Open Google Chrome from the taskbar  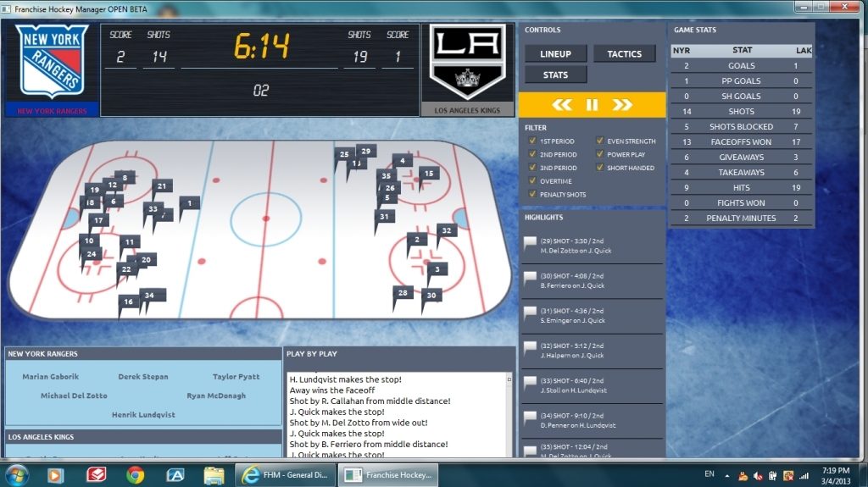135,474
